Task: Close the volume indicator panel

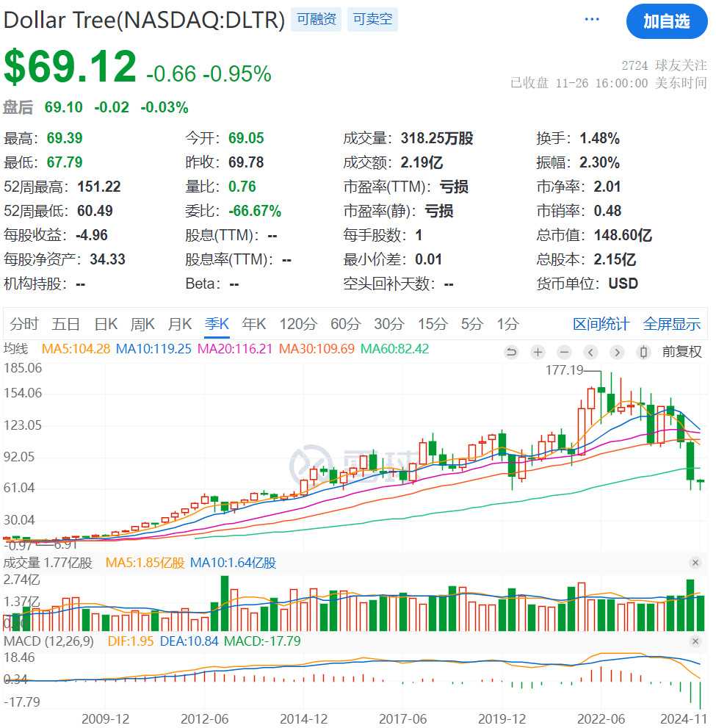Action: pos(695,563)
